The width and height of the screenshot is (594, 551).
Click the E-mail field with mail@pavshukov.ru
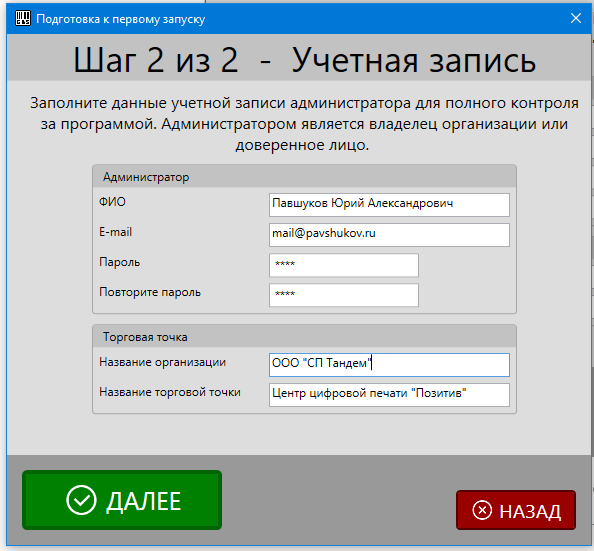[x=389, y=235]
